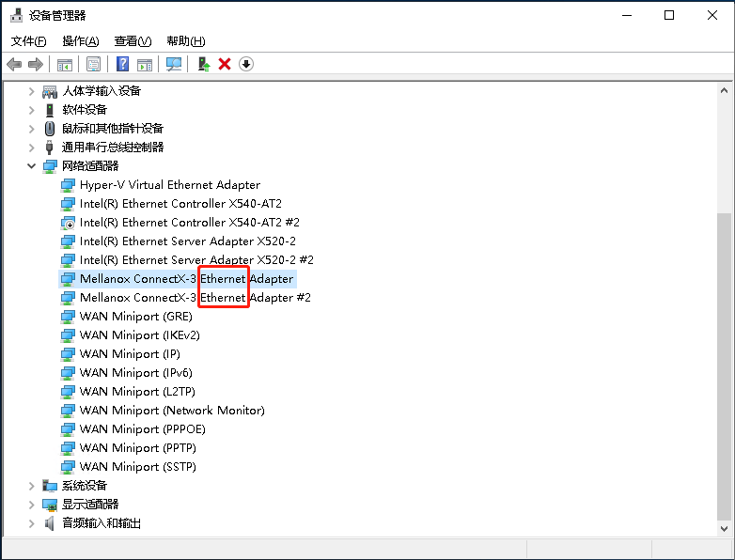The height and width of the screenshot is (560, 735).
Task: Click the red X Uninstall device icon
Action: 225,64
